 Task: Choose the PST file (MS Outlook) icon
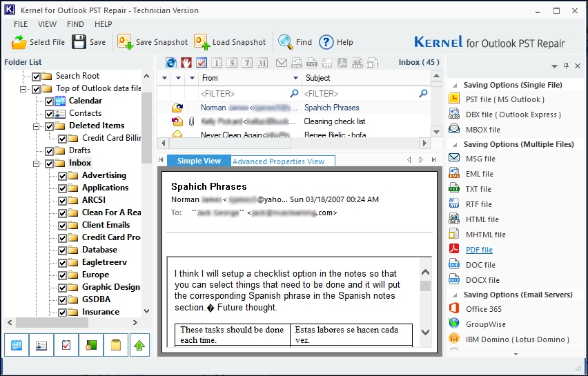(454, 99)
